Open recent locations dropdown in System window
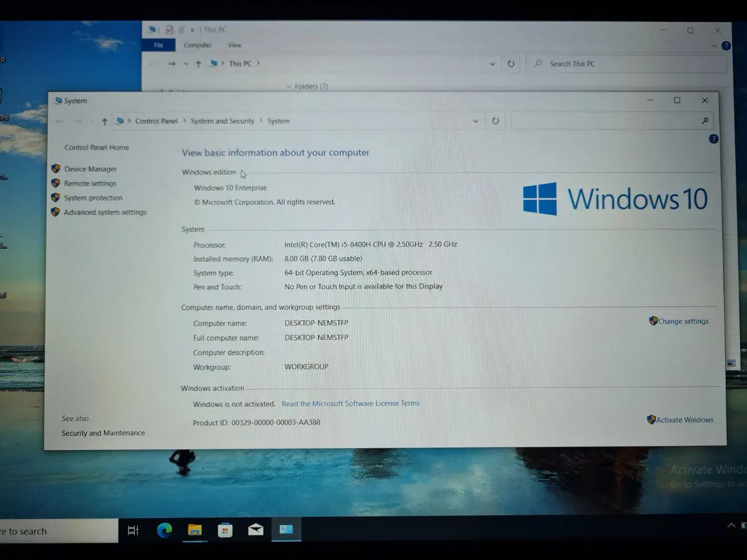The image size is (747, 560). tap(92, 121)
